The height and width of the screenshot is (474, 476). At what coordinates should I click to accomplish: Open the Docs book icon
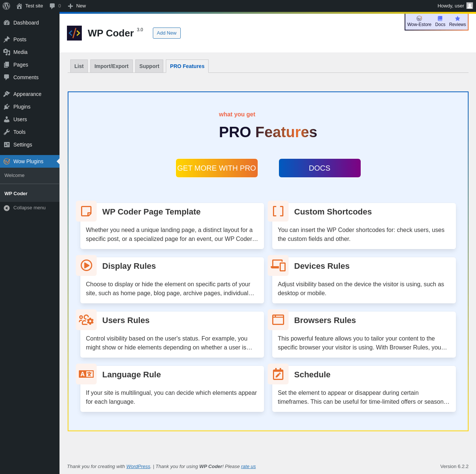440,19
